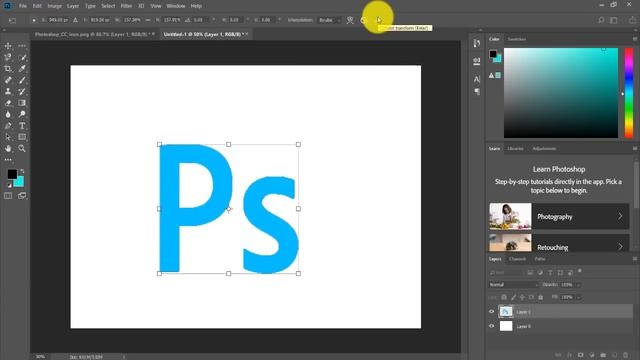The width and height of the screenshot is (640, 360).
Task: Select the Clone Stamp tool
Action: point(8,91)
